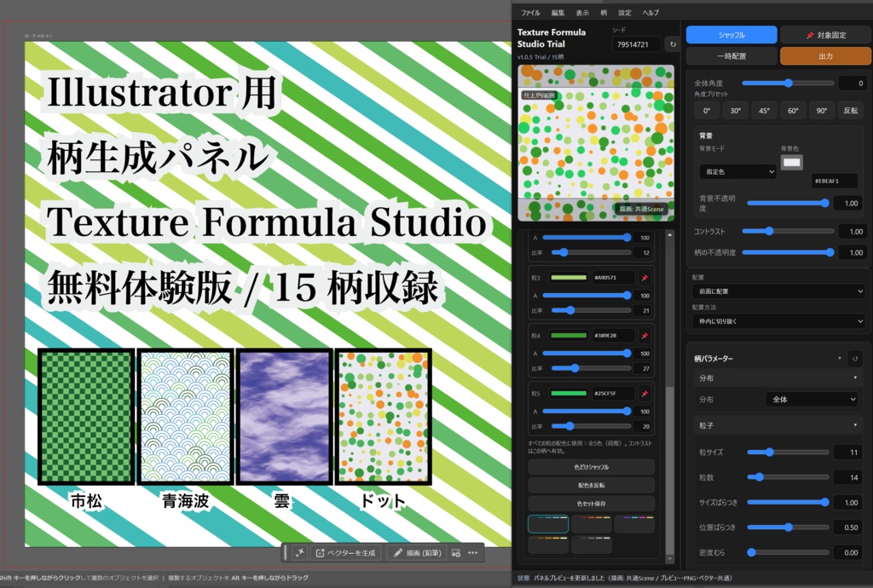Select the 60° angle preset
The height and width of the screenshot is (588, 873).
[793, 111]
